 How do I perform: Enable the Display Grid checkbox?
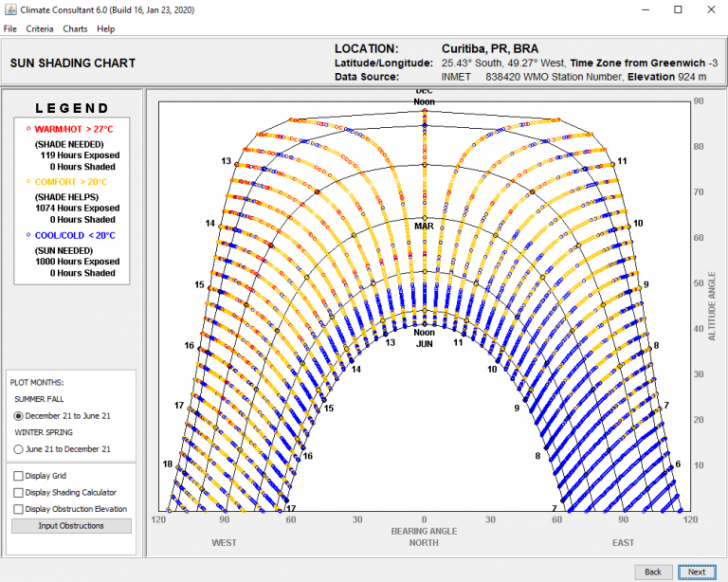click(19, 476)
